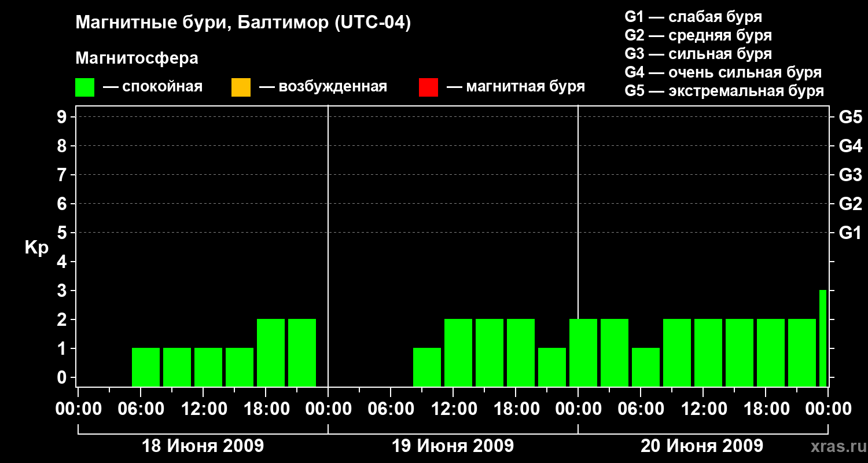
Task: Click the 18:00 time label of 20 June
Action: 766,409
